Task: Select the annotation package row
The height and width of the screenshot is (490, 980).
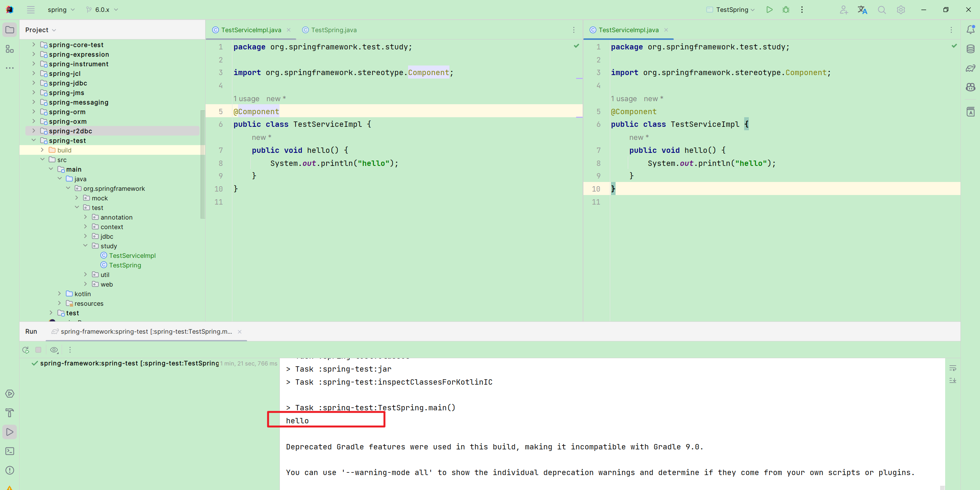Action: [x=112, y=217]
